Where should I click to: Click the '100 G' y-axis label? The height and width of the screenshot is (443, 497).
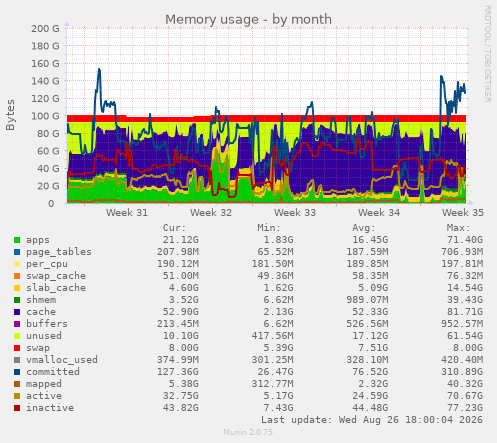45,116
